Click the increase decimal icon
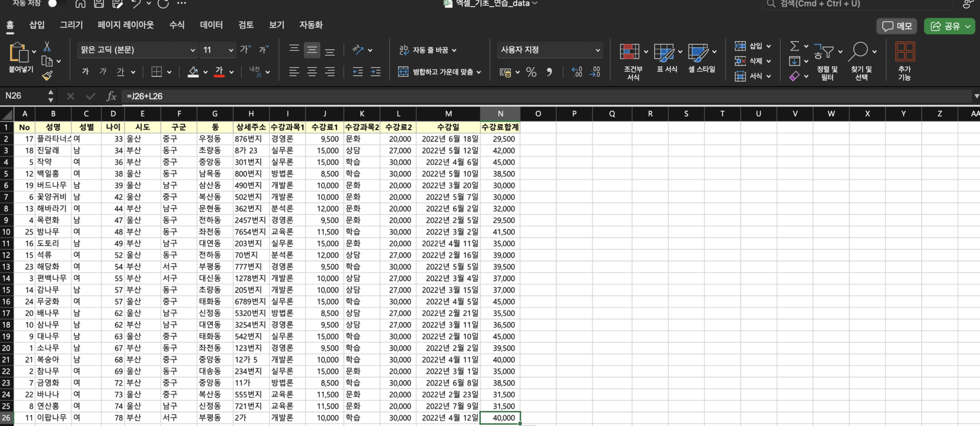 [577, 72]
